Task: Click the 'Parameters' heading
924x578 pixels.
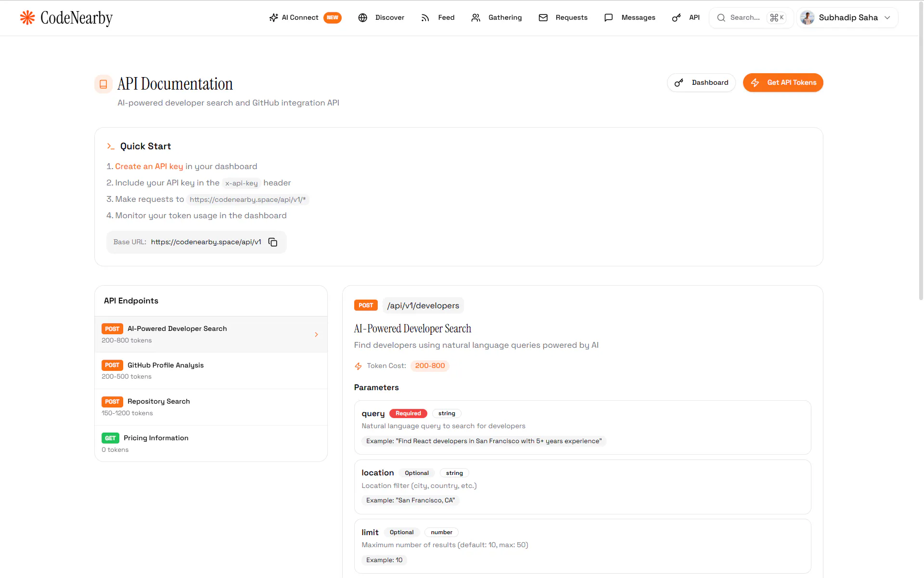Action: tap(376, 388)
